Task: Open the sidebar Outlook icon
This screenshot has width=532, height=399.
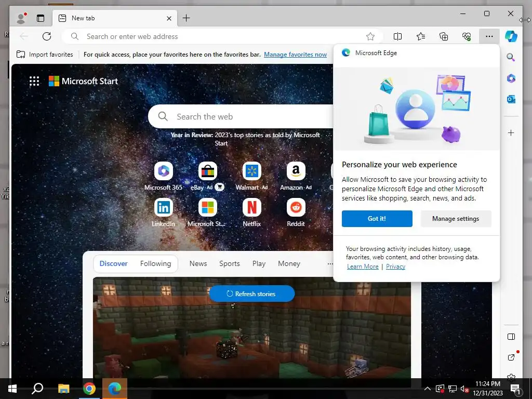Action: pyautogui.click(x=511, y=99)
